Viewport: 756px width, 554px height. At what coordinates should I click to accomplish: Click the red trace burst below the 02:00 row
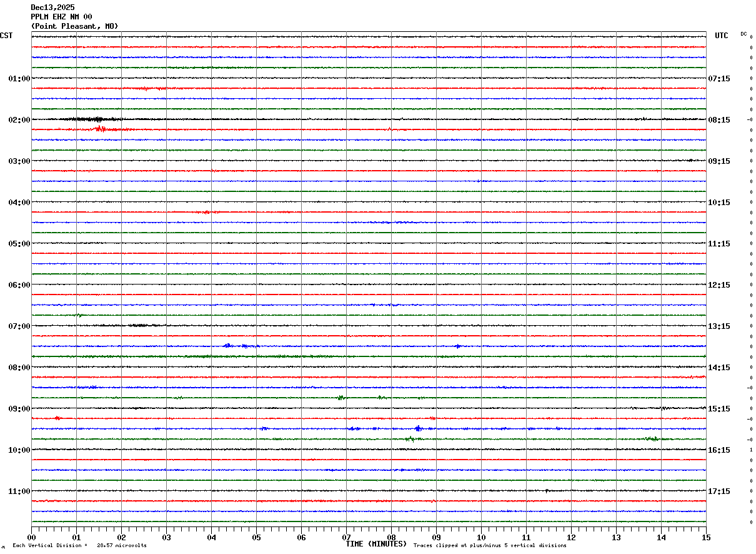pos(101,129)
